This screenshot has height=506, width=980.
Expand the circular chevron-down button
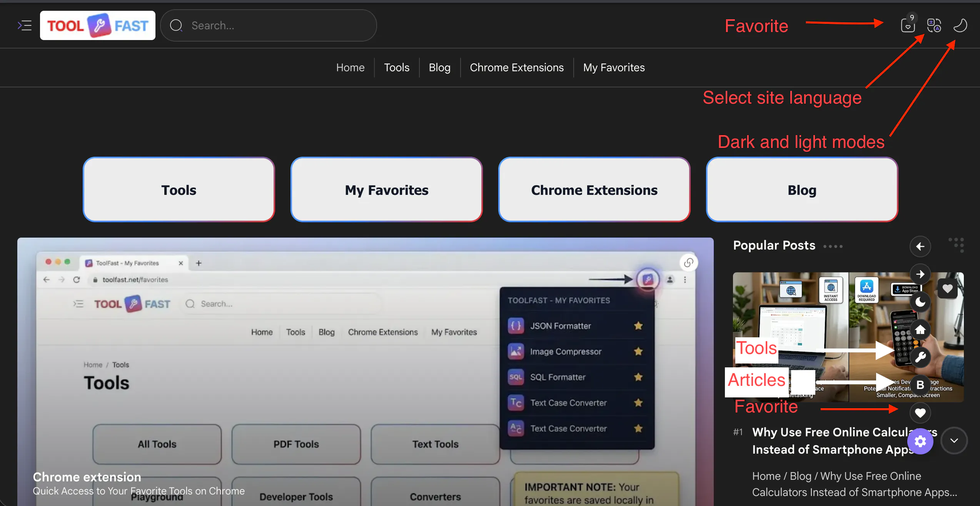(954, 441)
